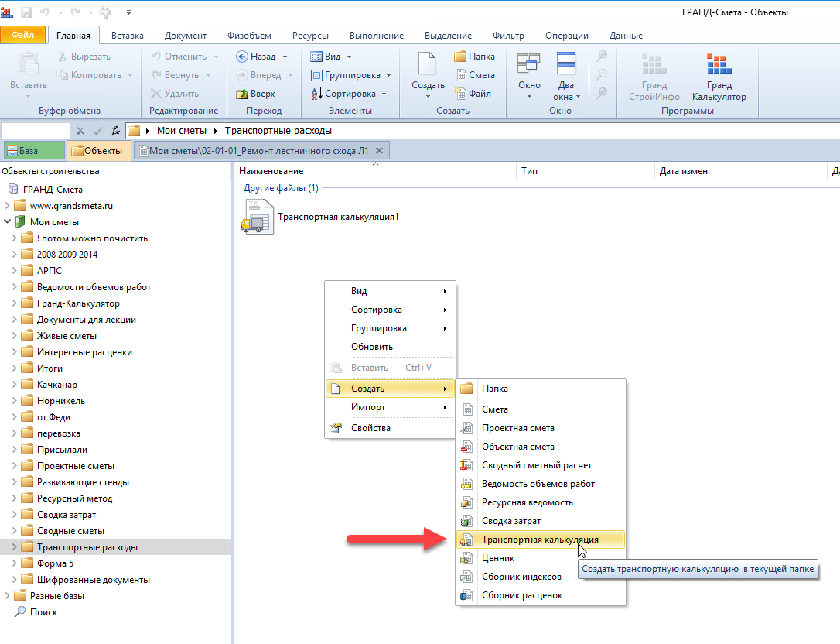Choose Папка in the Создать submenu
The width and height of the screenshot is (840, 644).
[x=540, y=389]
